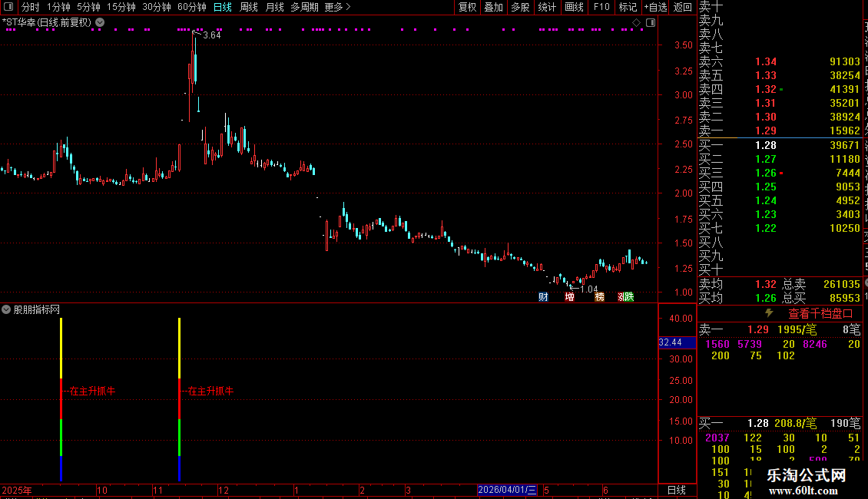Click the panel layout icon at top-left
868x499 pixels.
pyautogui.click(x=8, y=7)
